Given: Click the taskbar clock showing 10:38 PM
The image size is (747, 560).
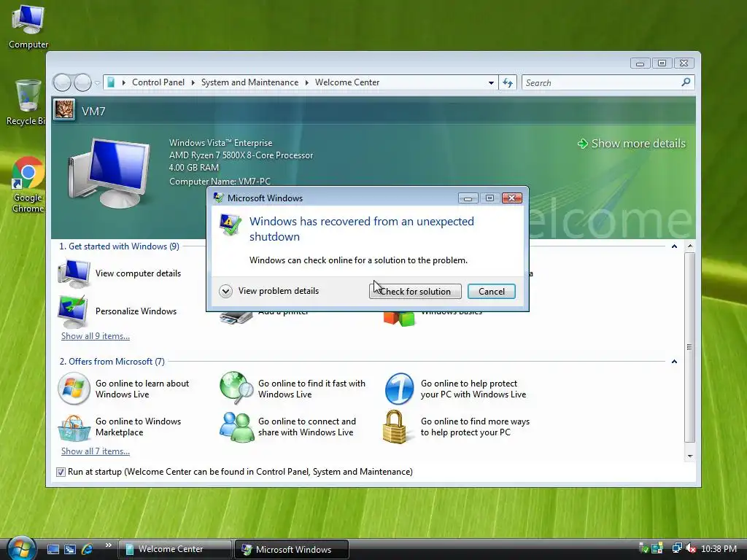Looking at the screenshot, I should pos(719,549).
